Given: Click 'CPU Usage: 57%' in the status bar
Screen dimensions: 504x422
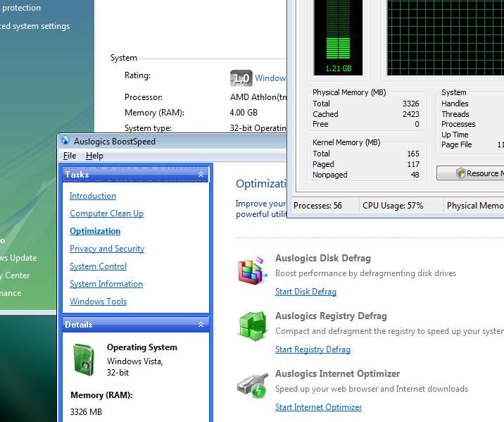Looking at the screenshot, I should coord(393,206).
